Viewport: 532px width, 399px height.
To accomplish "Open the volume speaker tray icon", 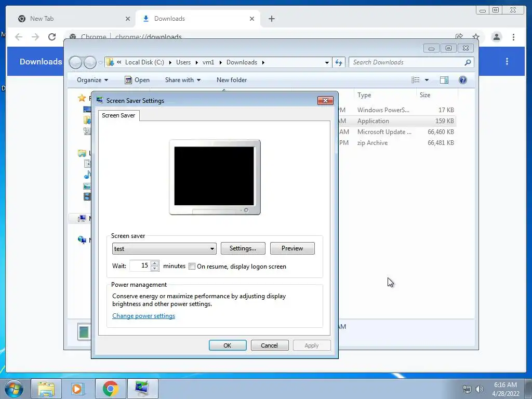I will coord(479,389).
